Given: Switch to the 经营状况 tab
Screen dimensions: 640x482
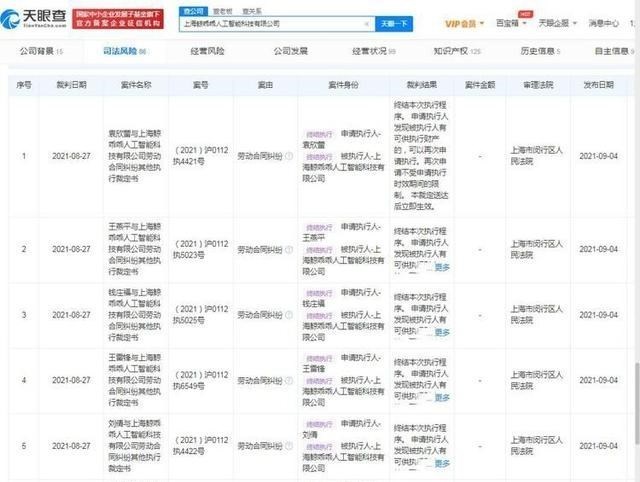Looking at the screenshot, I should pos(373,51).
